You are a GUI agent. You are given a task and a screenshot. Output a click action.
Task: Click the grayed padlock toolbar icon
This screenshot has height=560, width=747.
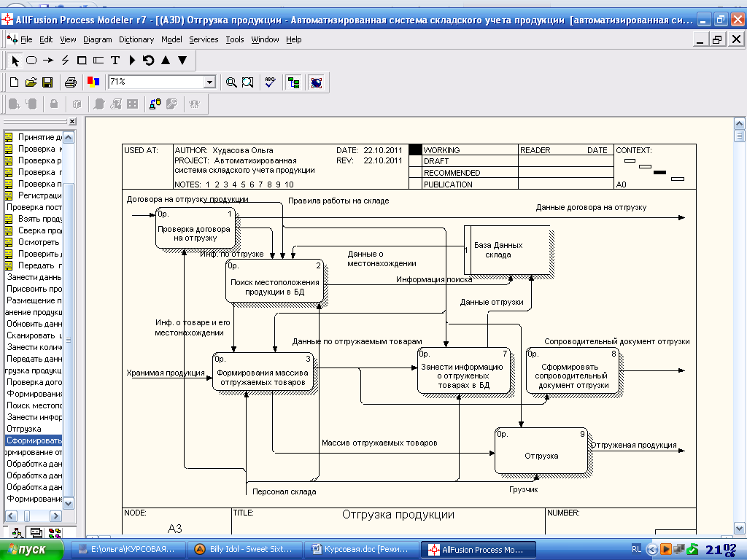(54, 104)
